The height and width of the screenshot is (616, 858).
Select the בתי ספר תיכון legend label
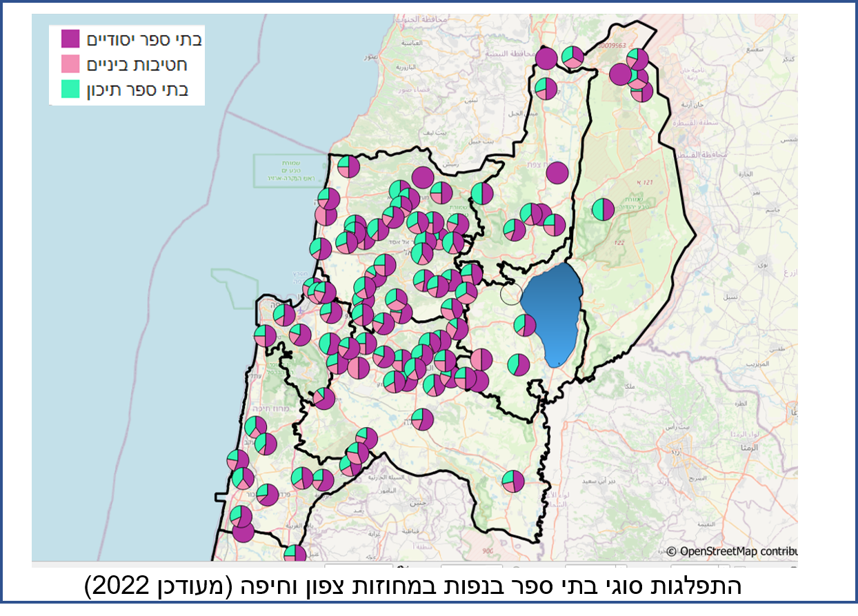pyautogui.click(x=137, y=90)
